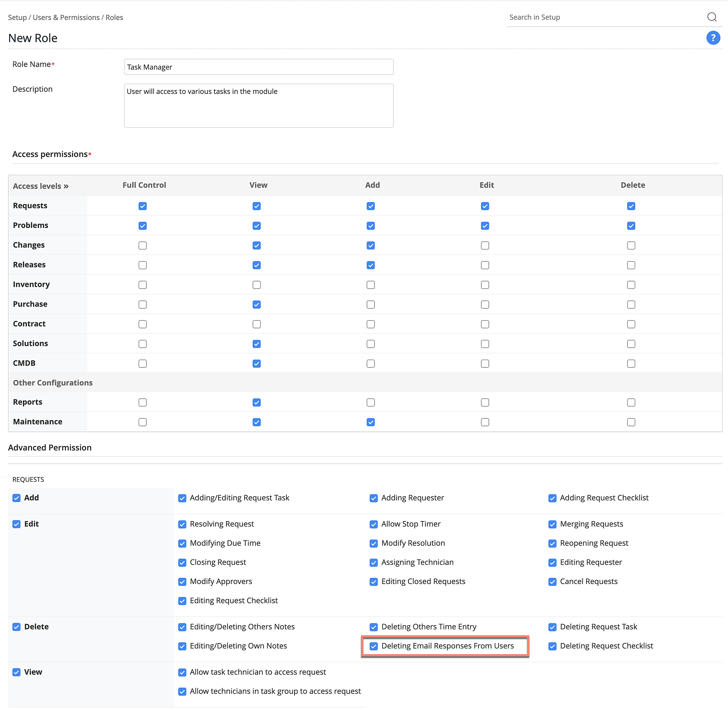The image size is (728, 710).
Task: Enable Edit permission for Maintenance
Action: pos(484,422)
